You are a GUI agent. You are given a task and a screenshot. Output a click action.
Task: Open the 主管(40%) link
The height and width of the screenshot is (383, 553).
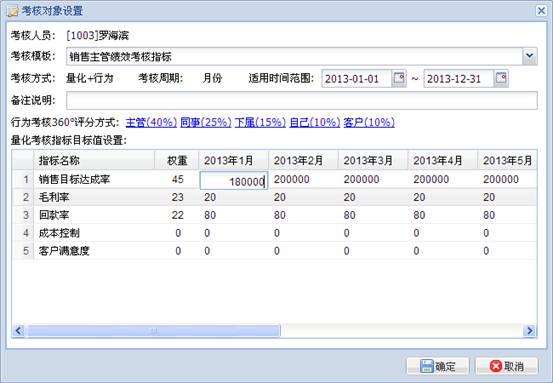click(x=151, y=122)
